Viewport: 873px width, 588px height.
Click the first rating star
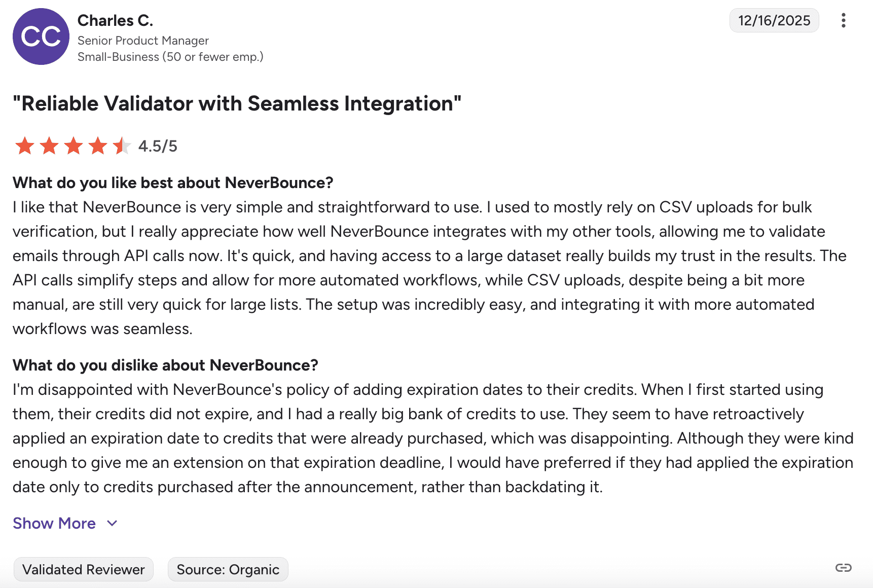[x=25, y=146]
